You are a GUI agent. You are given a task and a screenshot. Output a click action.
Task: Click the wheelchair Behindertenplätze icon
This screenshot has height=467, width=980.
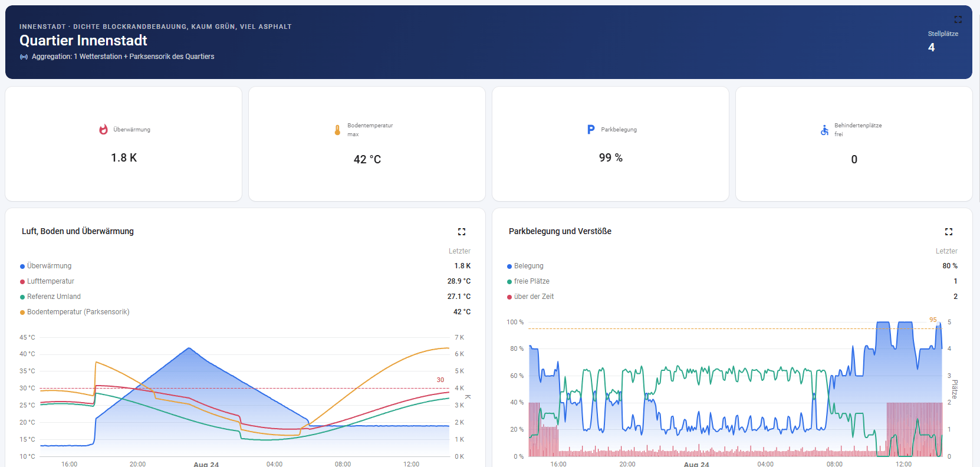click(824, 130)
